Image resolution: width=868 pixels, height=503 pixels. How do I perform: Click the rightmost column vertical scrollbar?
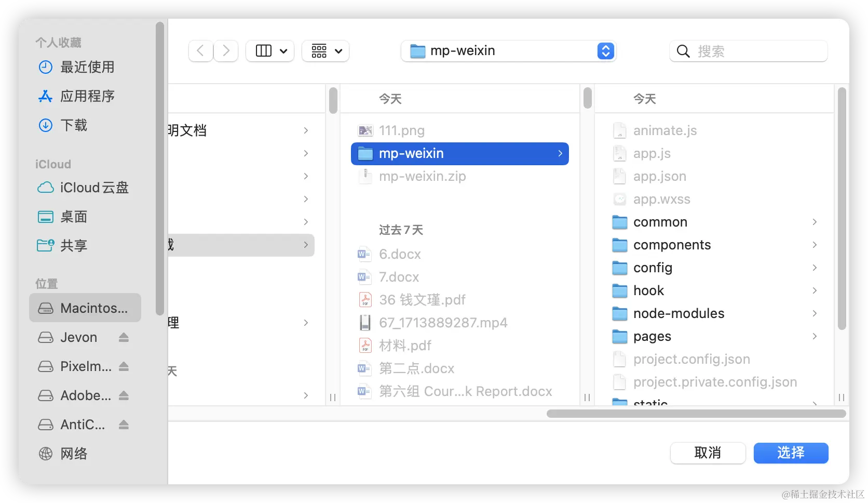click(x=842, y=208)
